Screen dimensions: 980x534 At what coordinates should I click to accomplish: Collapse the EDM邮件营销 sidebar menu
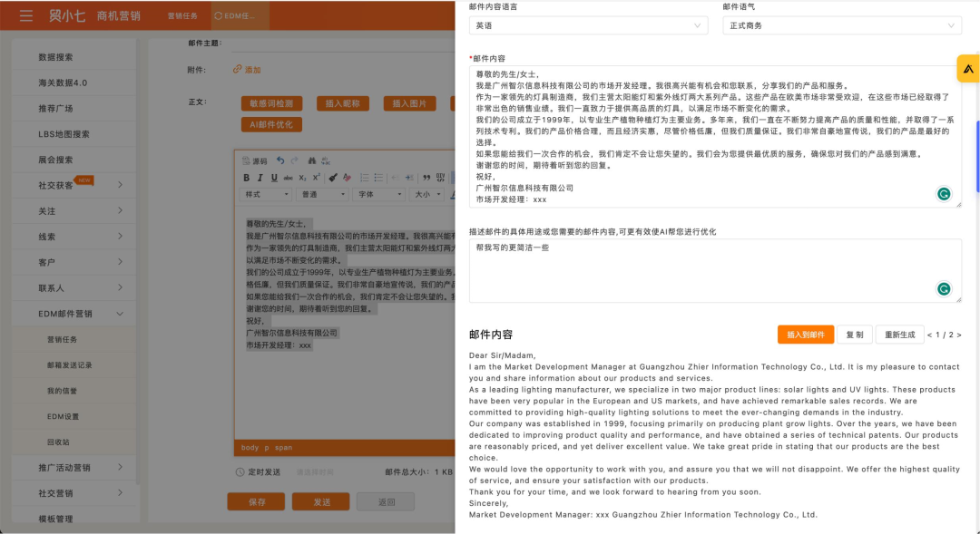[x=73, y=314]
